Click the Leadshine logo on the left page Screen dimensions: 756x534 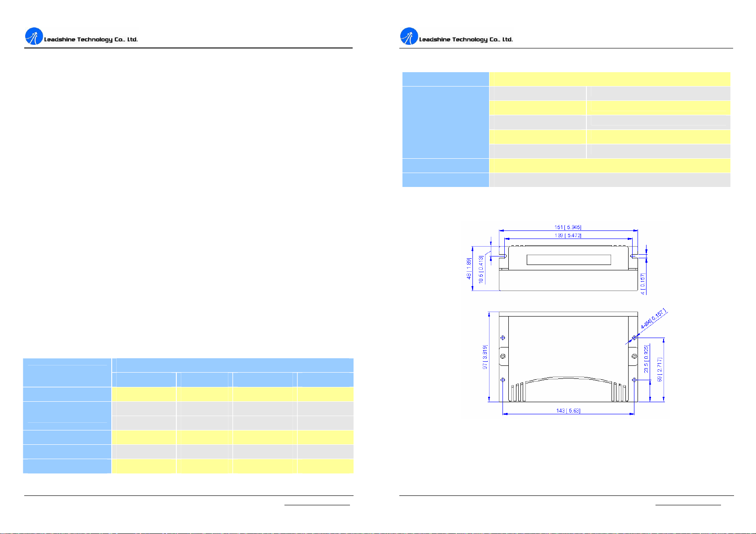(x=34, y=36)
